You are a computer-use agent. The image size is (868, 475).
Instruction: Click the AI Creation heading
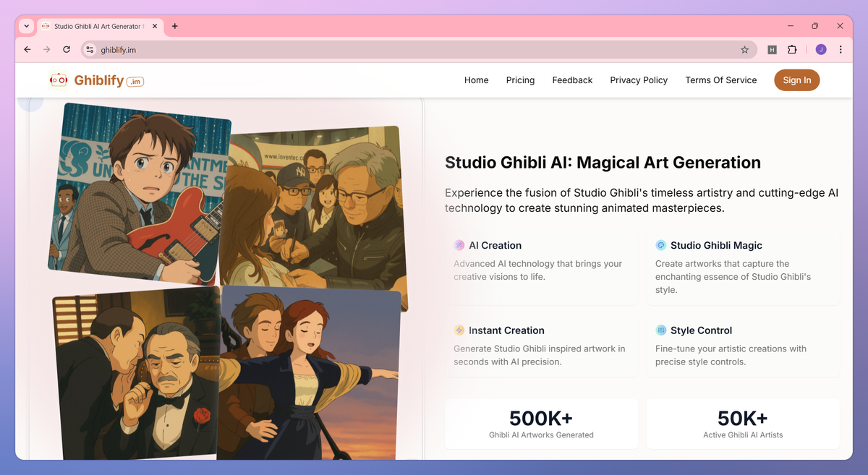click(x=495, y=245)
